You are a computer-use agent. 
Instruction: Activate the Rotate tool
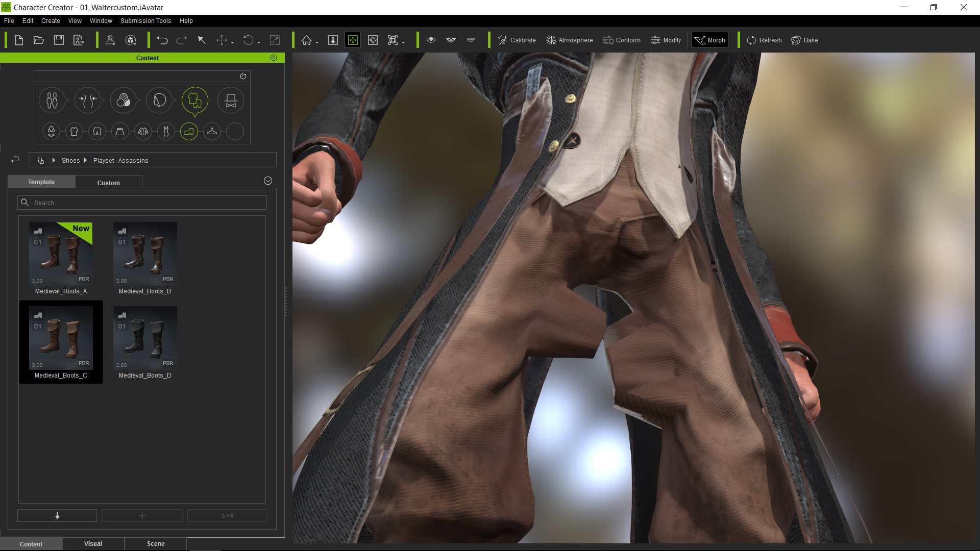coord(248,40)
